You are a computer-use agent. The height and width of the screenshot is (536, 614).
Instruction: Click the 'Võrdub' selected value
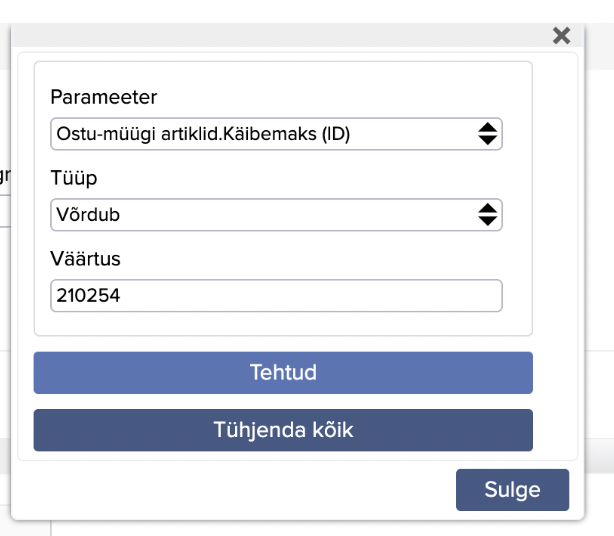89,215
